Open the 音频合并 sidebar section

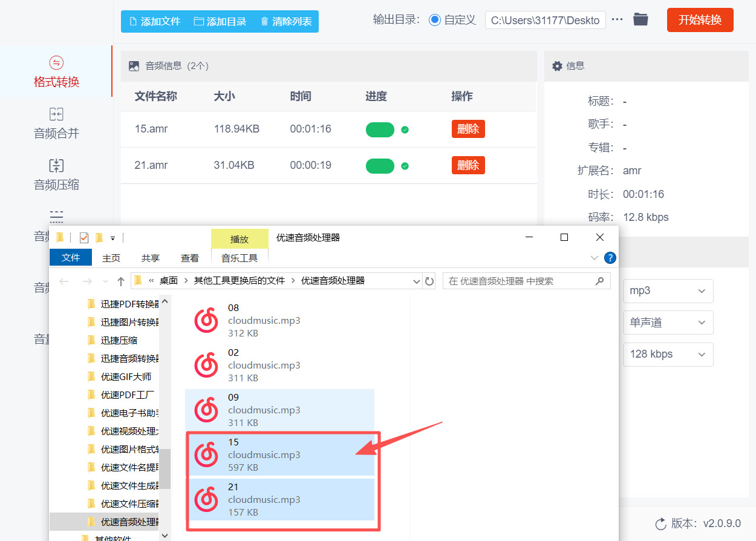(x=56, y=123)
